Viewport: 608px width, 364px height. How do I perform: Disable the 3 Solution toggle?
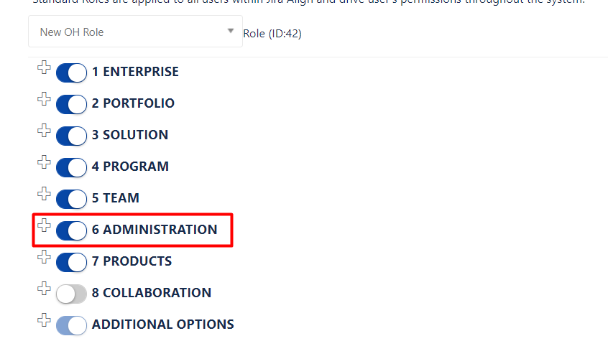pos(71,136)
